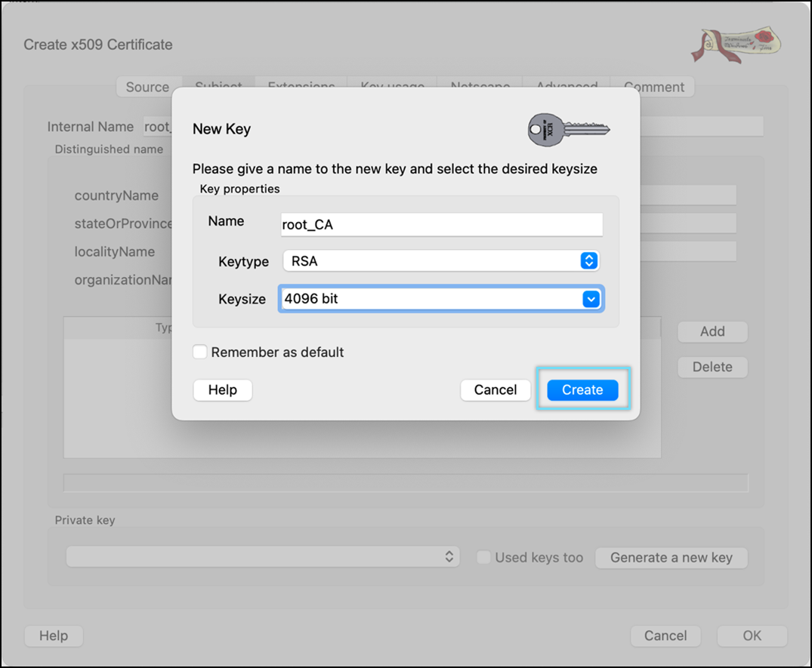
Task: Switch to the Source tab
Action: click(147, 87)
